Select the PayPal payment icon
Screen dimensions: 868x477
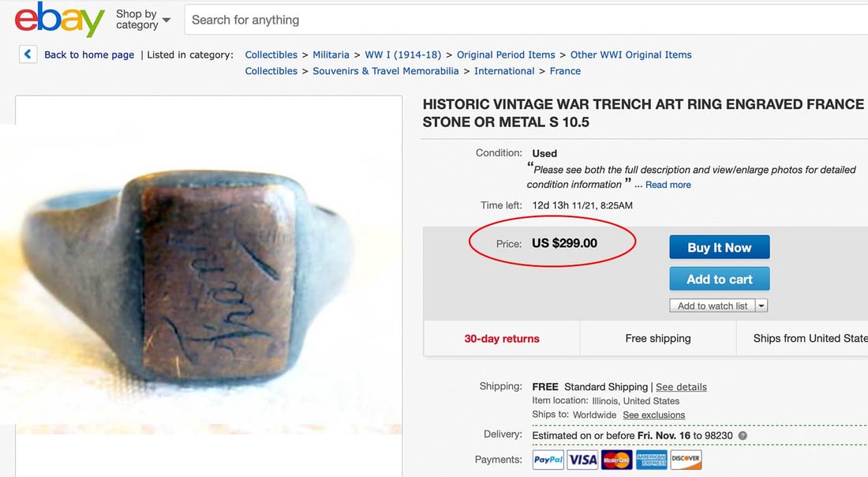pyautogui.click(x=548, y=459)
